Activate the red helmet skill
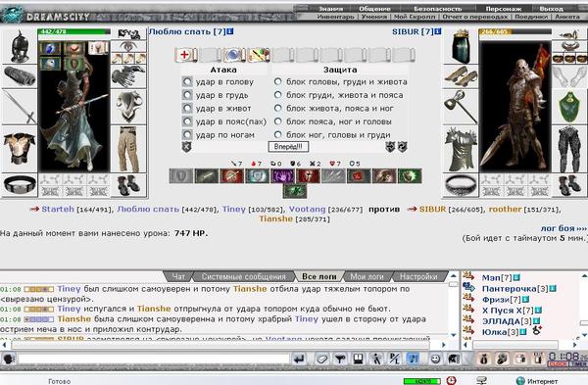588x385 pixels. 309,175
